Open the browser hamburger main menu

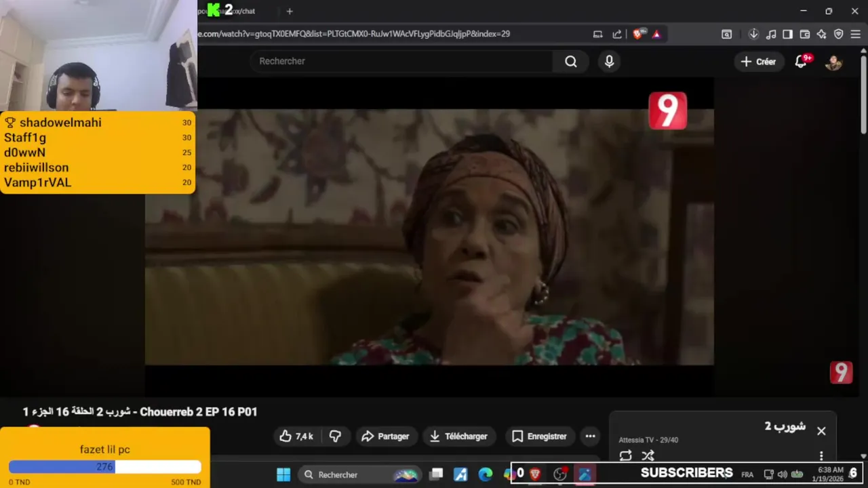(x=855, y=34)
